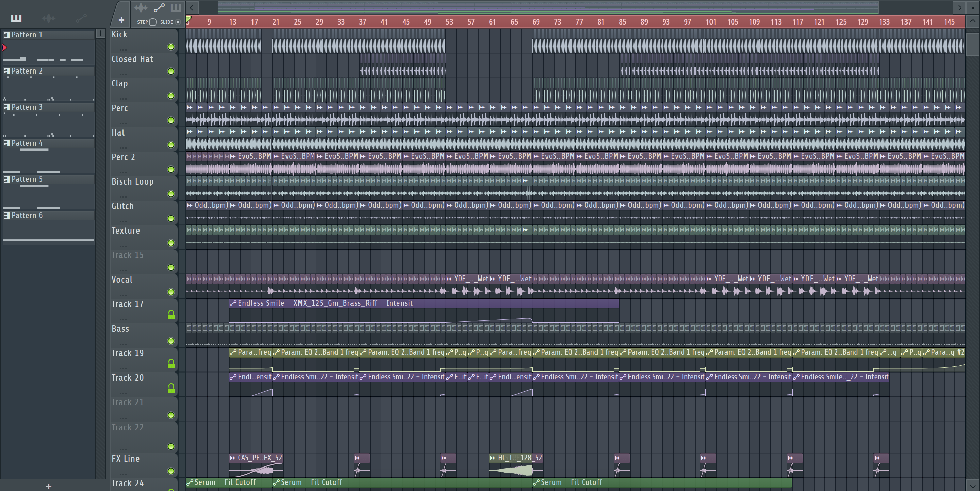
Task: Toggle the SLIDE mode radio button
Action: [x=178, y=22]
